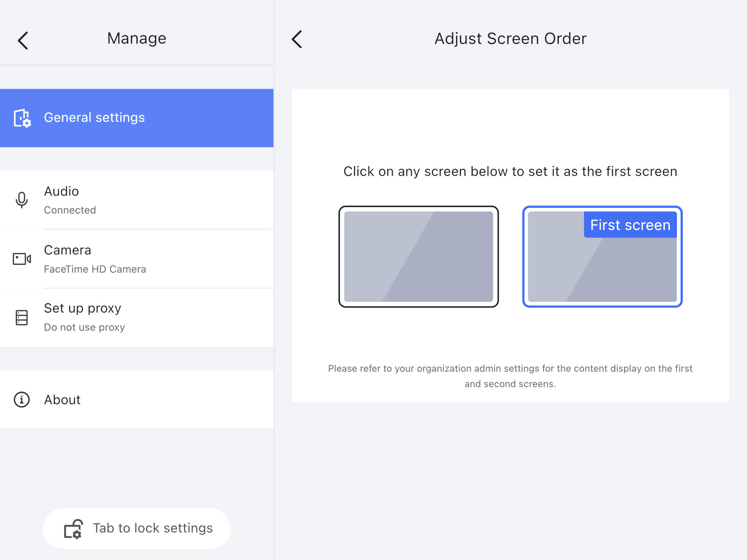Click the lock settings padlock icon
Screen dimensions: 747x560
(73, 529)
